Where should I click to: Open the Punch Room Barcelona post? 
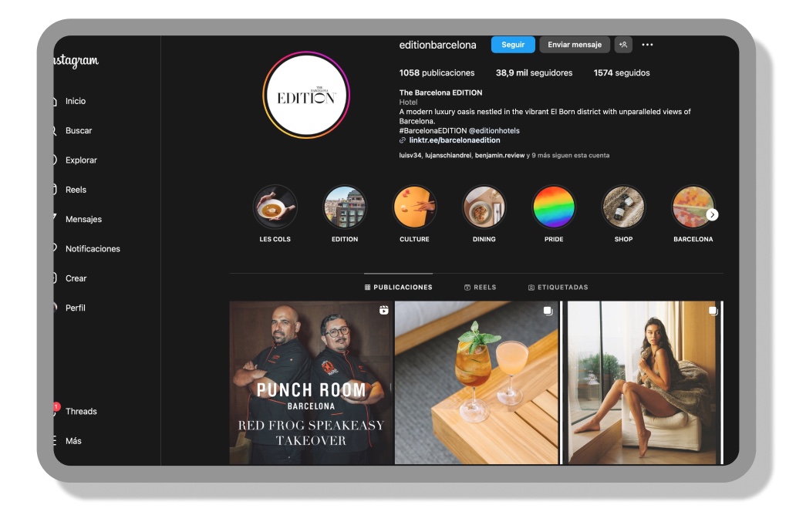pos(311,382)
